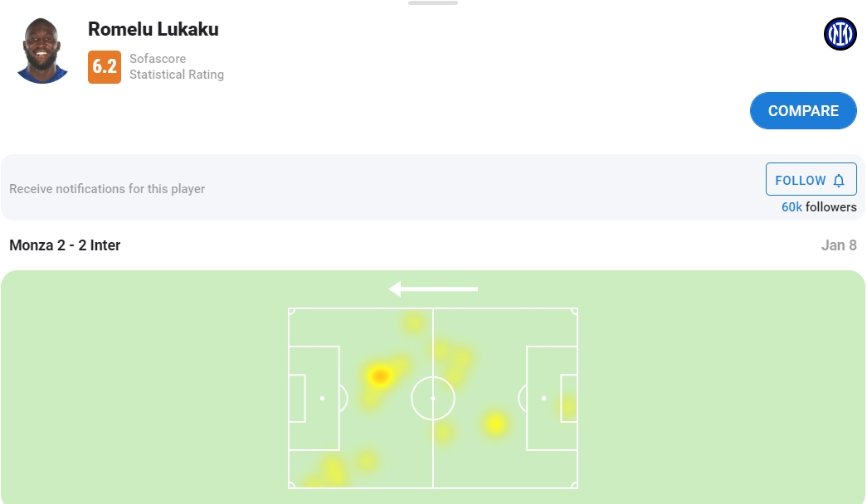This screenshot has width=867, height=504.
Task: Open the Monza 2 - 2 Inter match
Action: [65, 245]
